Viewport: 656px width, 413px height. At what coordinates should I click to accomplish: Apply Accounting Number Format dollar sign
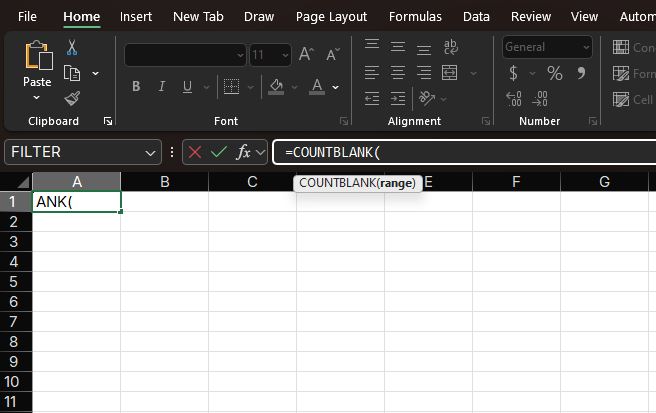[x=513, y=73]
